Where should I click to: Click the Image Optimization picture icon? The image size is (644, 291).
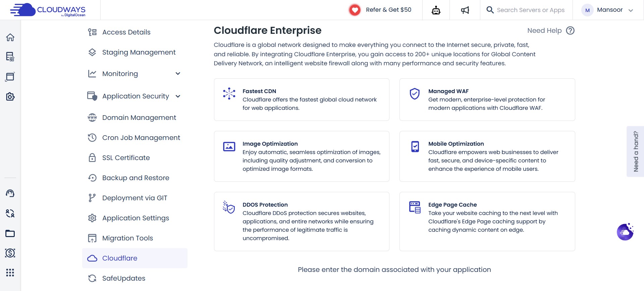pos(229,147)
